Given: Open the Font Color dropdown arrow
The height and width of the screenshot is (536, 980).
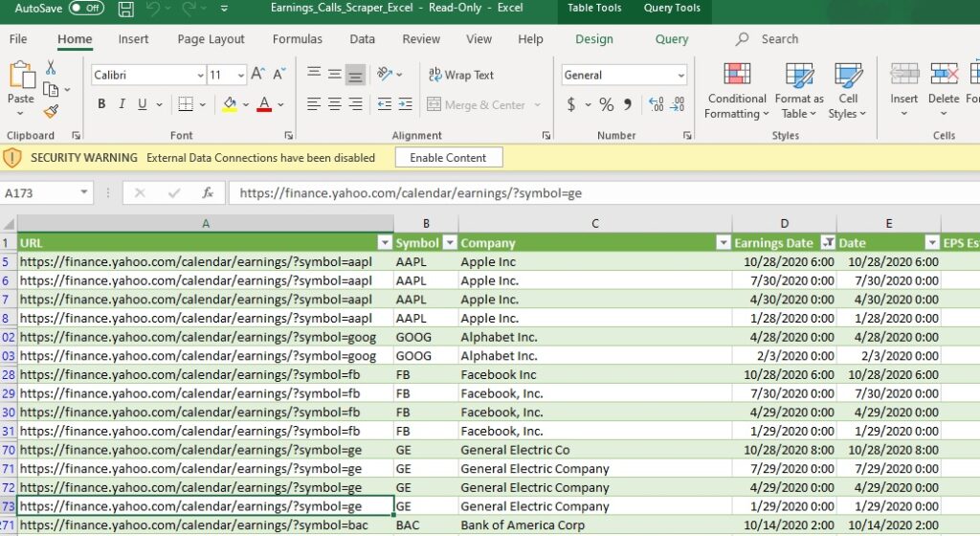Looking at the screenshot, I should 281,104.
